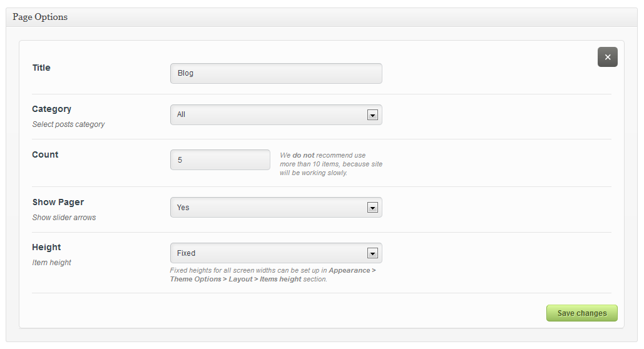Click the Title field label
The width and height of the screenshot is (644, 349).
click(x=41, y=68)
